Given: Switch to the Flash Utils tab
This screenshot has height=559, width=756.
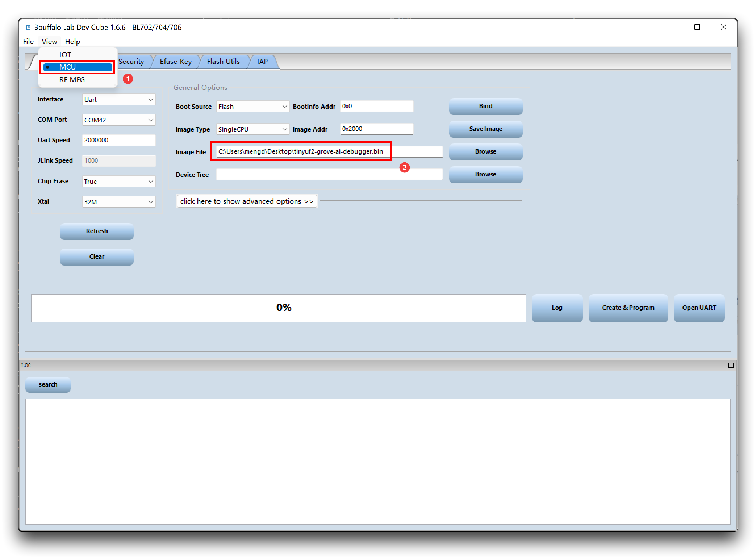Looking at the screenshot, I should tap(223, 62).
